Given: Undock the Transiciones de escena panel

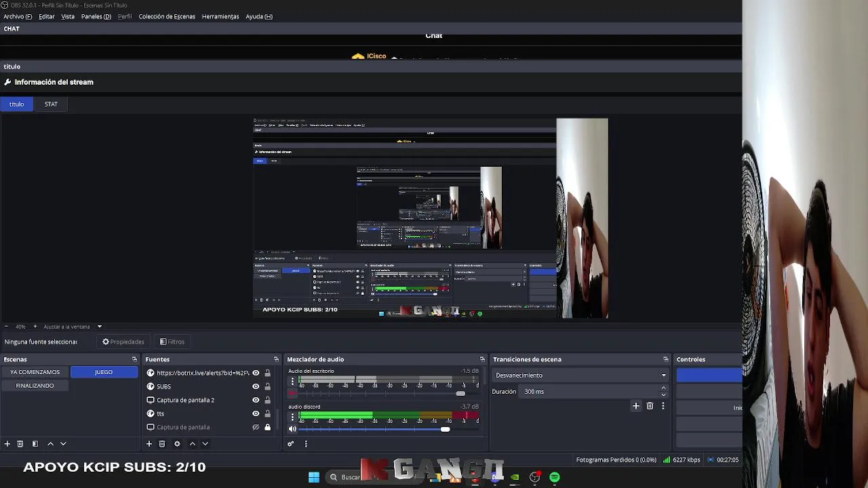Looking at the screenshot, I should click(x=666, y=359).
